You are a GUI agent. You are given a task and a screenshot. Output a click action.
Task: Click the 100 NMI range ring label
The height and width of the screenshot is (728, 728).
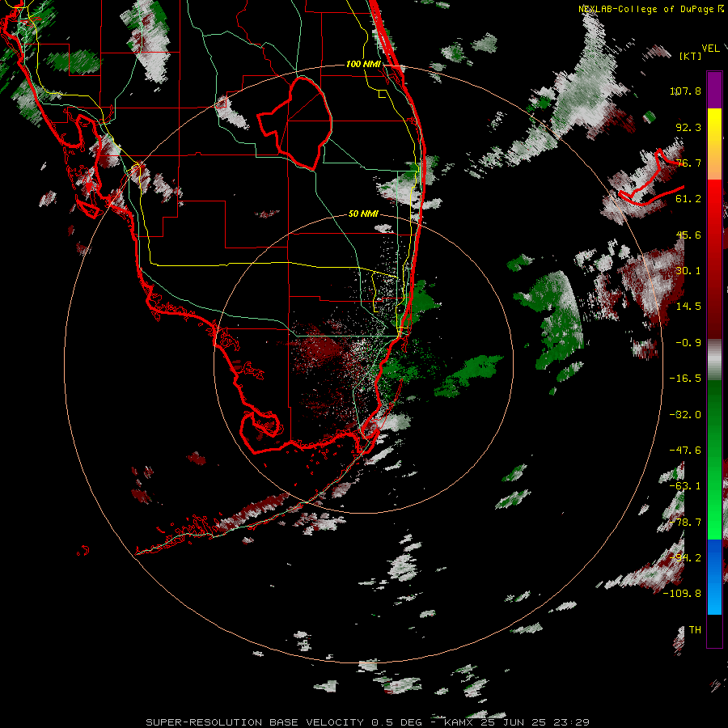[x=363, y=64]
